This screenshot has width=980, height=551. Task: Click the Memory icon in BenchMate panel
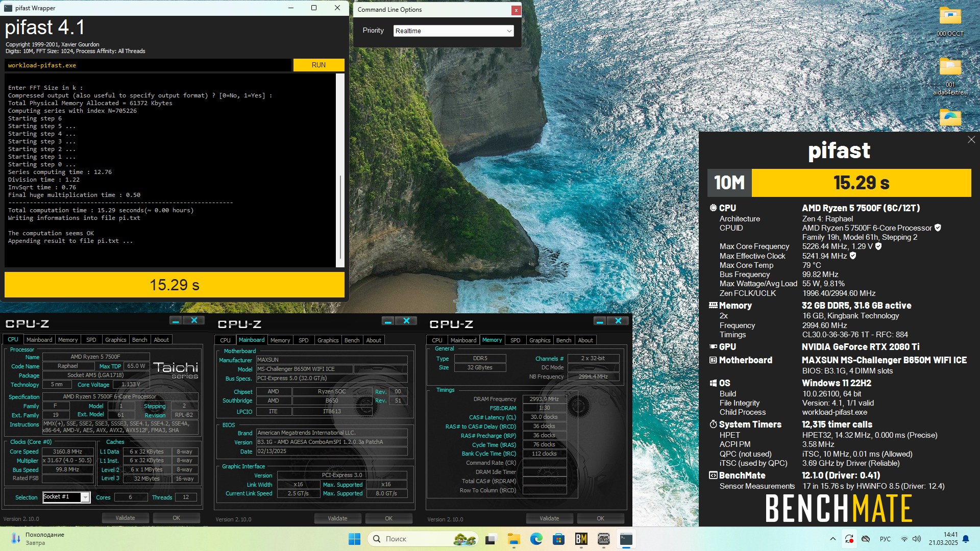(713, 306)
